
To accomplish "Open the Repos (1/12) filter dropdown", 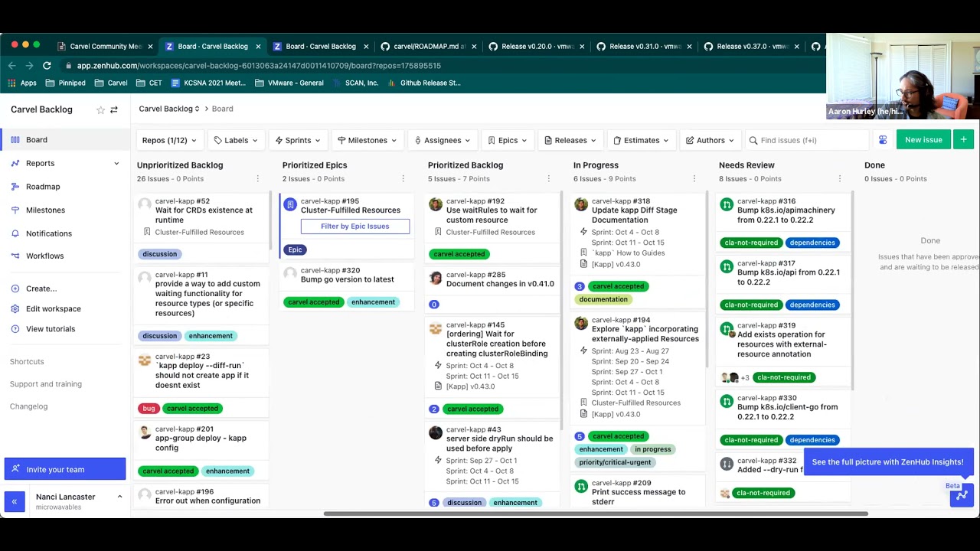I will (x=170, y=140).
